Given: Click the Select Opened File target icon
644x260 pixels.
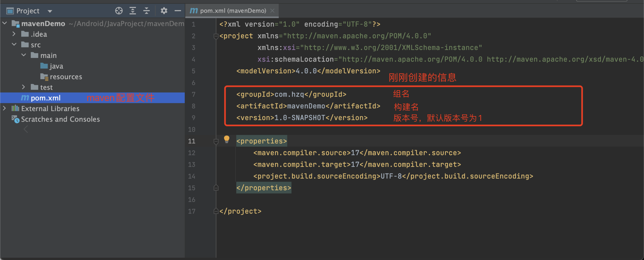Looking at the screenshot, I should pos(119,11).
